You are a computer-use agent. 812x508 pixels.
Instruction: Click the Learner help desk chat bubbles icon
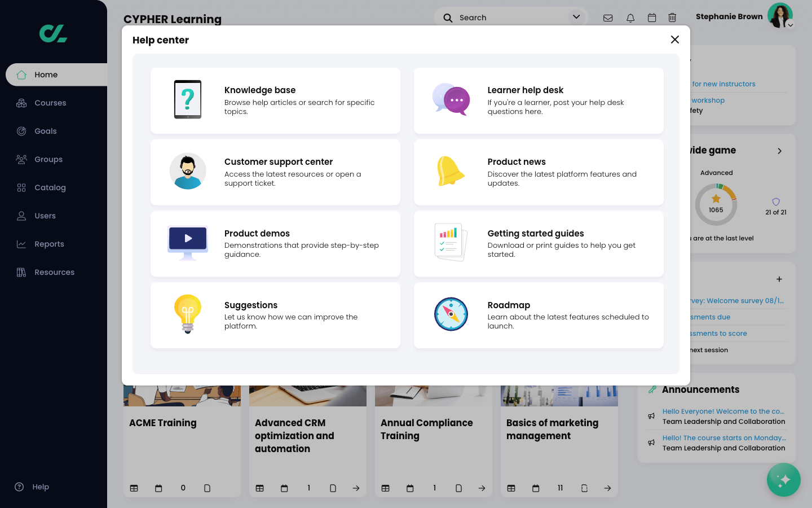(x=451, y=99)
